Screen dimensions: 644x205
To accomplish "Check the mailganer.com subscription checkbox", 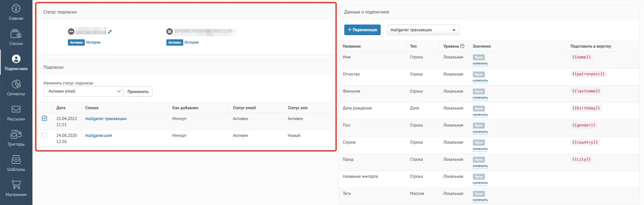I will click(x=44, y=135).
